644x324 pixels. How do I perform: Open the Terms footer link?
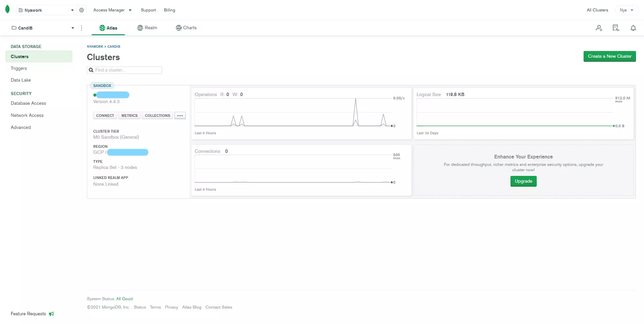155,307
